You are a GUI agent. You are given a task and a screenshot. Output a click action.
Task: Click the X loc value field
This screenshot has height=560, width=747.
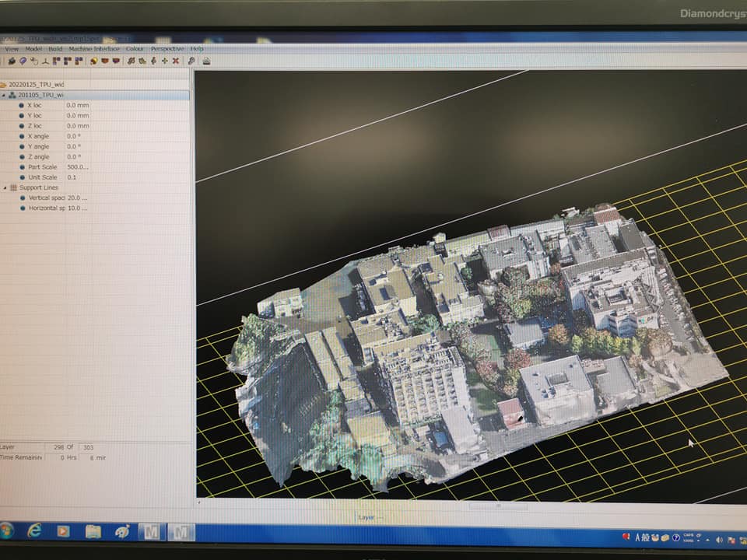[78, 105]
